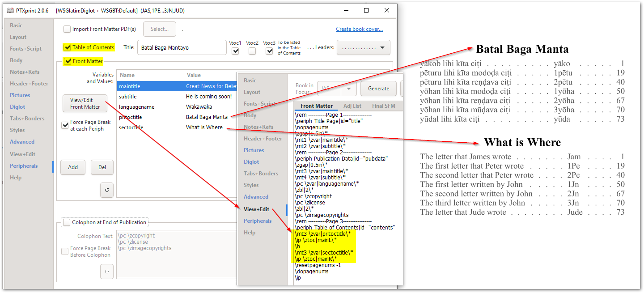Switch to the Adj List tab
Image resolution: width=644 pixels, height=293 pixels.
(352, 106)
